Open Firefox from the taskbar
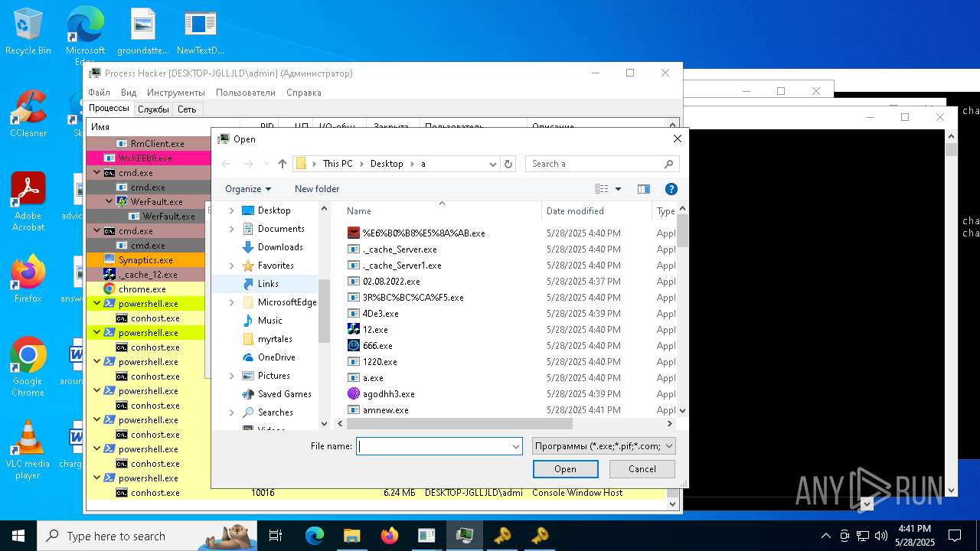The image size is (980, 551). 389,536
